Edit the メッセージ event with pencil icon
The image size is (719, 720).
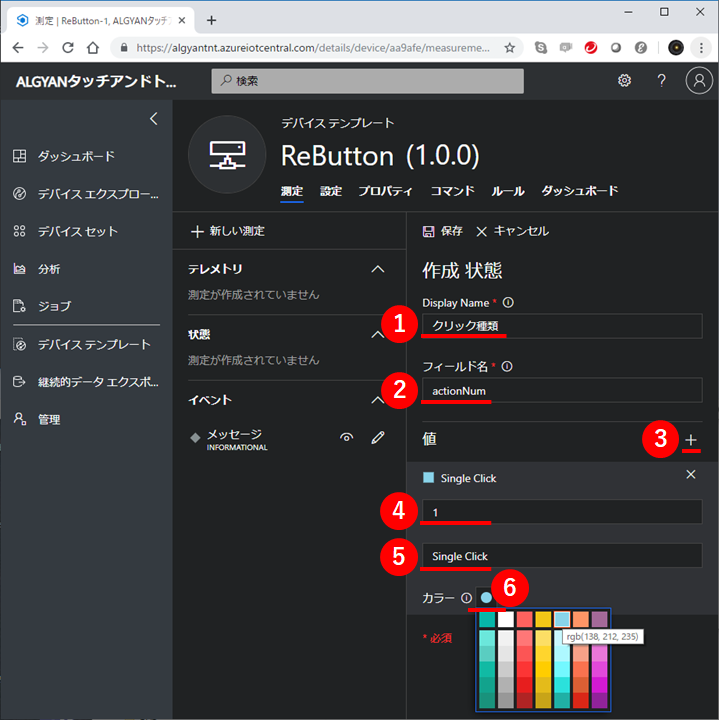(x=378, y=438)
